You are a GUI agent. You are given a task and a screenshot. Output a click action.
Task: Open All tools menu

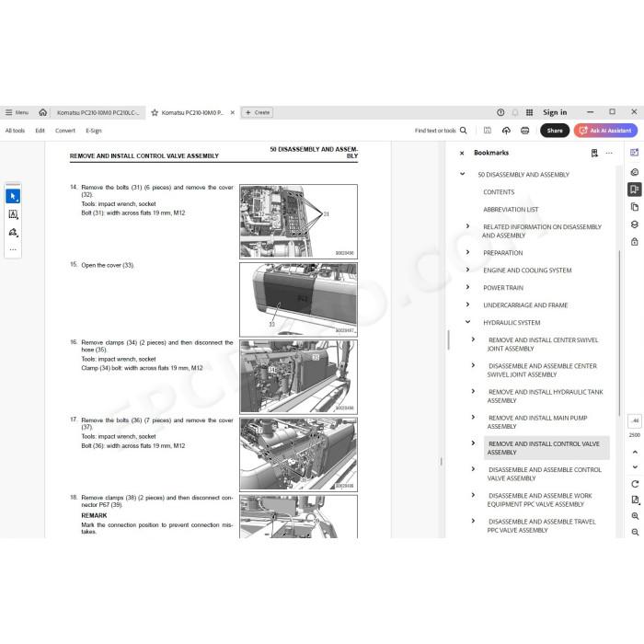coord(15,131)
